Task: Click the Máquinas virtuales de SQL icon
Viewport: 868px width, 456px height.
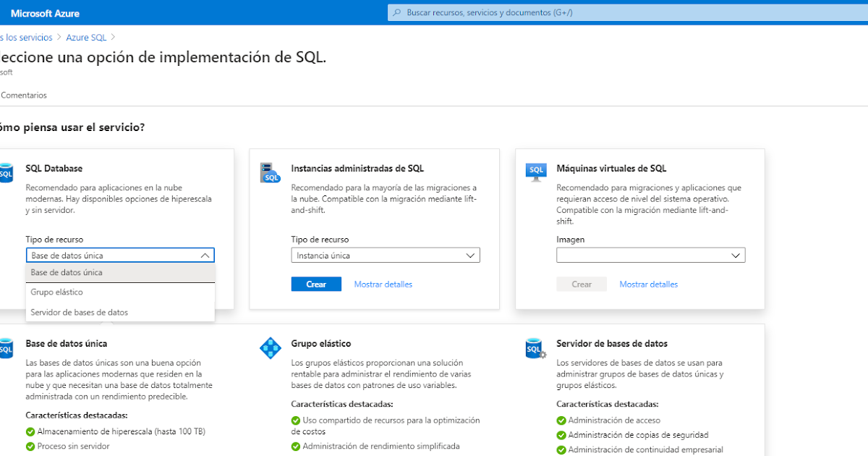Action: [535, 172]
